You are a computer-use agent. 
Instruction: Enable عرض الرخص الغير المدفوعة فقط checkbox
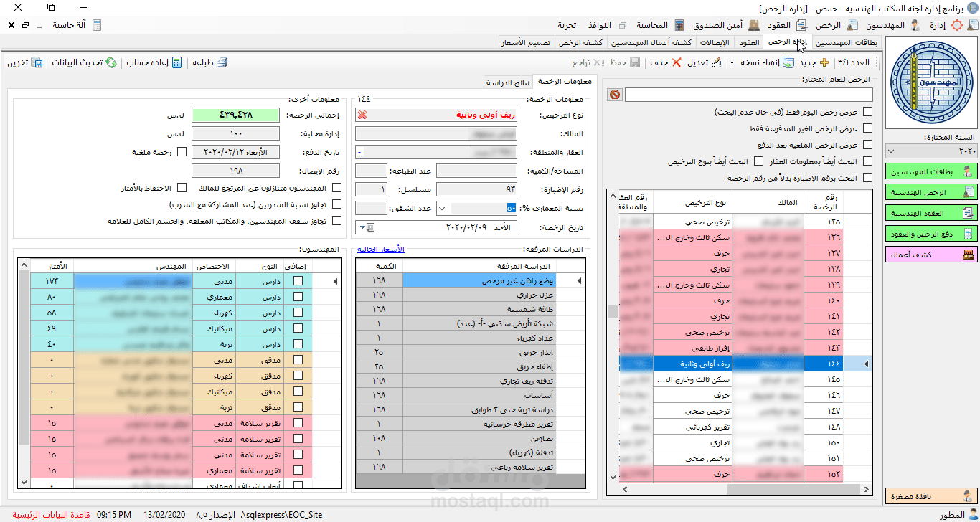point(867,128)
